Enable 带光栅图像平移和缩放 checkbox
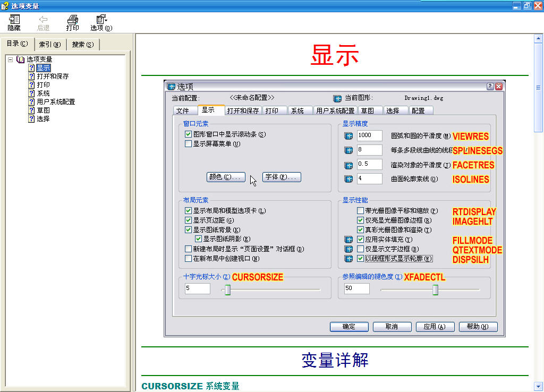The width and height of the screenshot is (544, 392). tap(361, 210)
